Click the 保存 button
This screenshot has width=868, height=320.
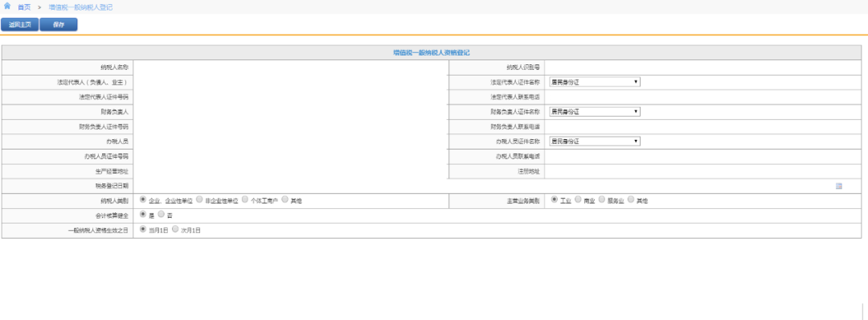point(59,24)
